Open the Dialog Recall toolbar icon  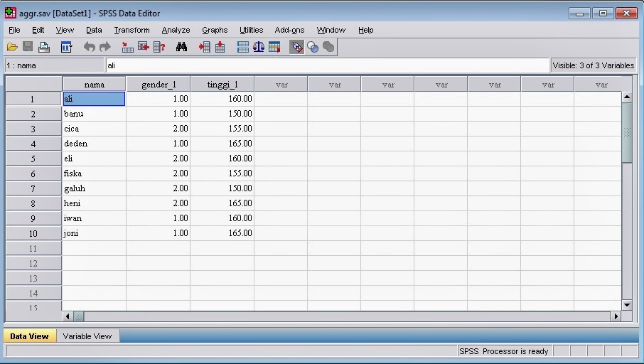click(66, 47)
